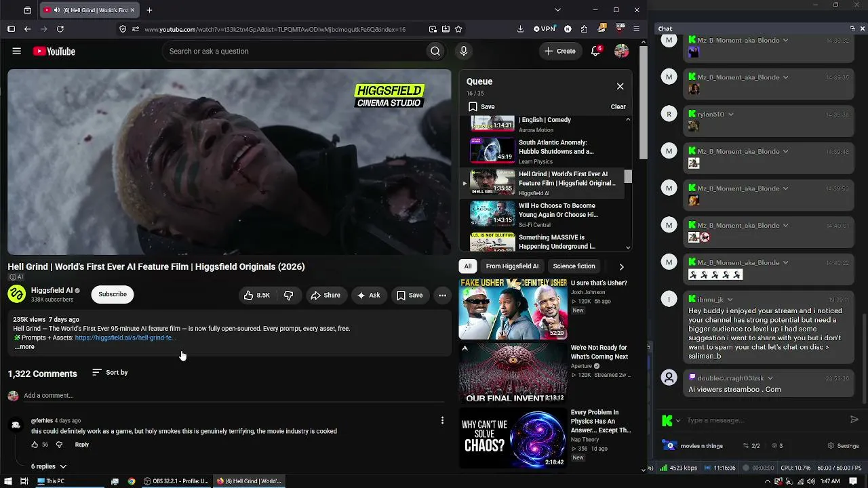Share the video

tap(325, 295)
